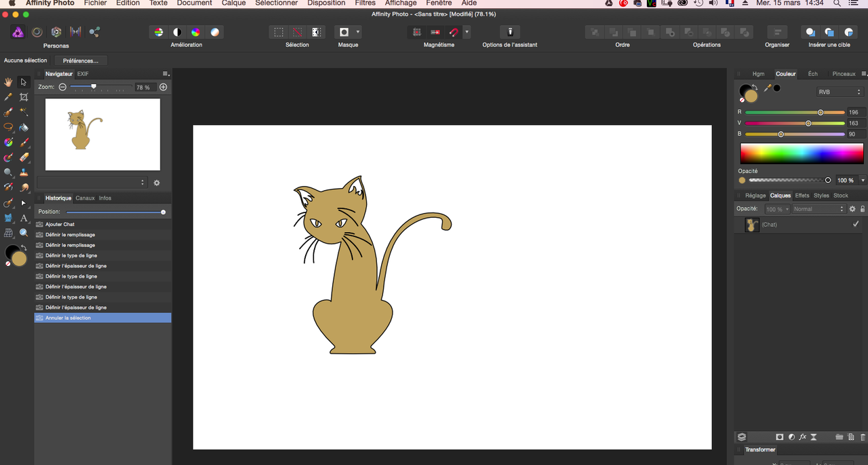The image size is (868, 465).
Task: Open Options de l'assistant
Action: coord(510,32)
